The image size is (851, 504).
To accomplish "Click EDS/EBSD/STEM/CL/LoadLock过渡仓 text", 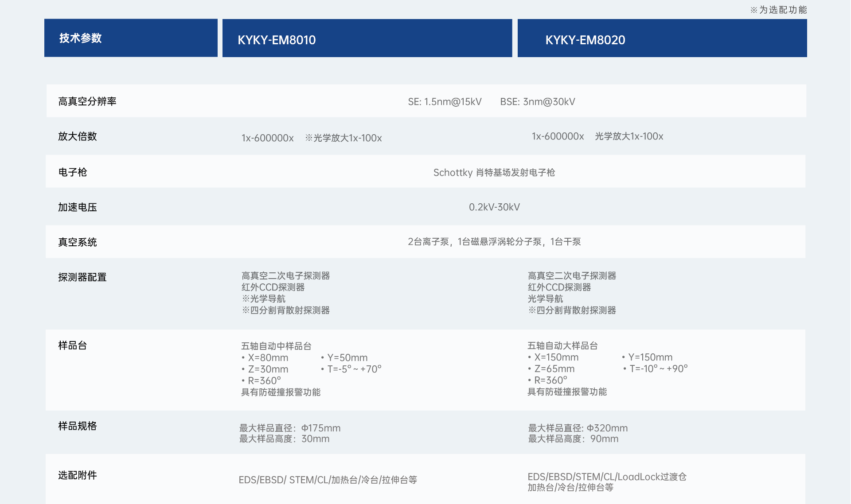I will tap(607, 477).
